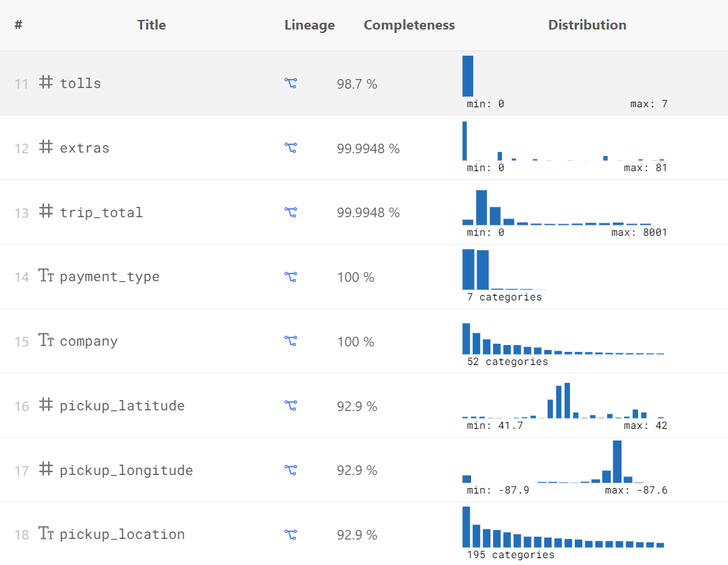Sort by the Completeness header

[x=409, y=25]
